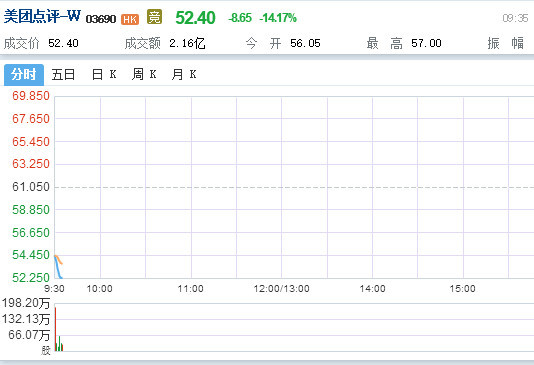Click the 股 volume unit label

[x=46, y=351]
